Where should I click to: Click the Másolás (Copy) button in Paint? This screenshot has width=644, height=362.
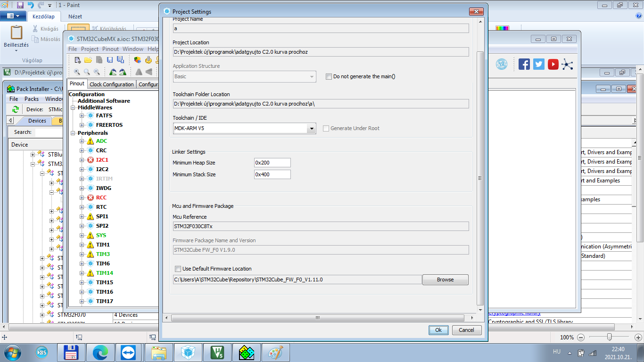46,40
